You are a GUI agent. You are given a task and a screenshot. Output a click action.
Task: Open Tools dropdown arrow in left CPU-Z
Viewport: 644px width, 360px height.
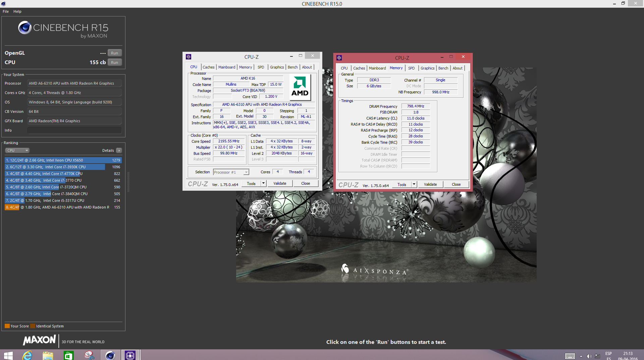pyautogui.click(x=264, y=184)
